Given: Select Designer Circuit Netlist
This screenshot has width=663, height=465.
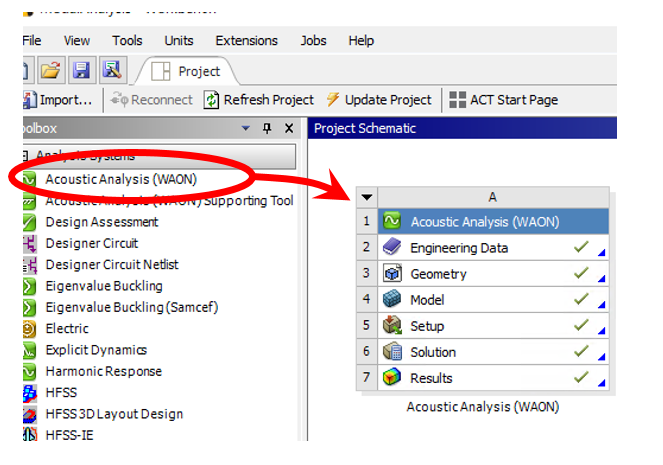Looking at the screenshot, I should (112, 265).
